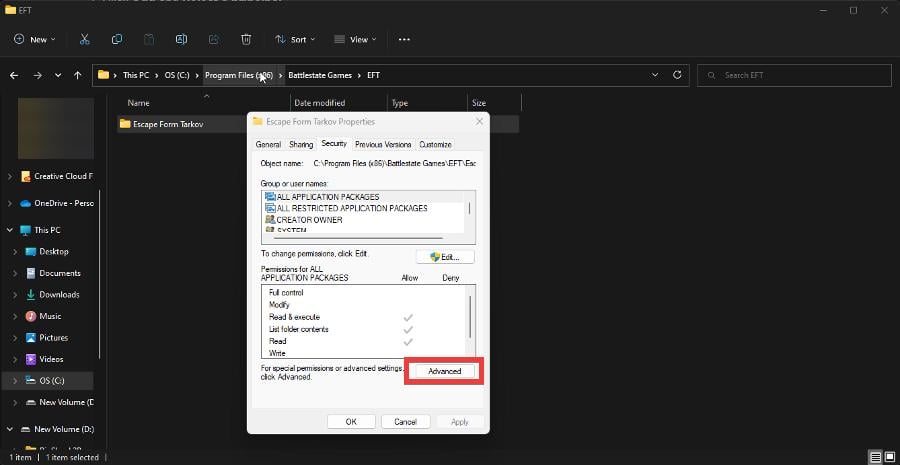Open recent locations chevron beside forward arrow
Image resolution: width=900 pixels, height=465 pixels.
coord(58,75)
